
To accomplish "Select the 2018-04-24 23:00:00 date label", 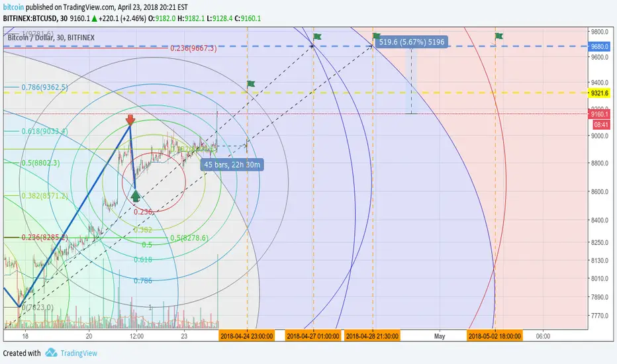I will [x=247, y=336].
